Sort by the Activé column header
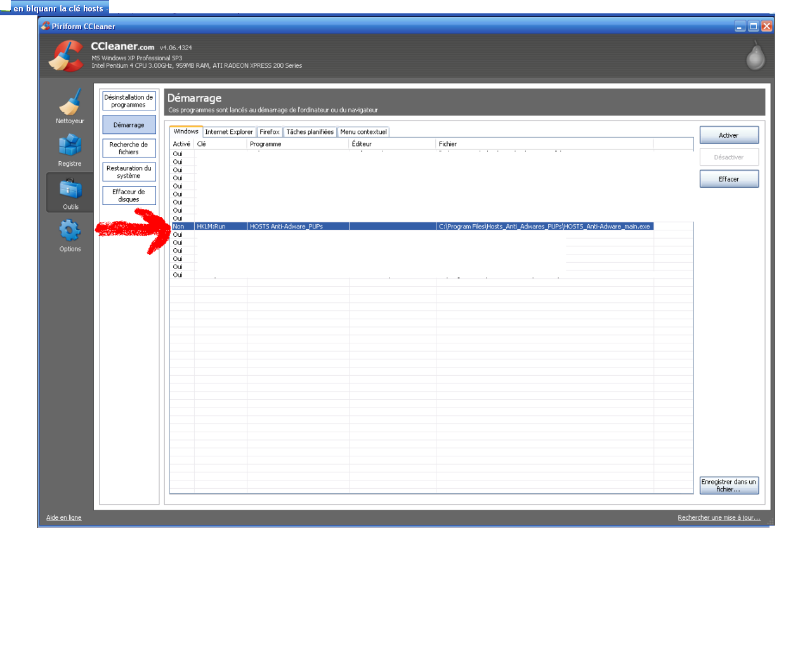This screenshot has width=812, height=650. tap(182, 144)
